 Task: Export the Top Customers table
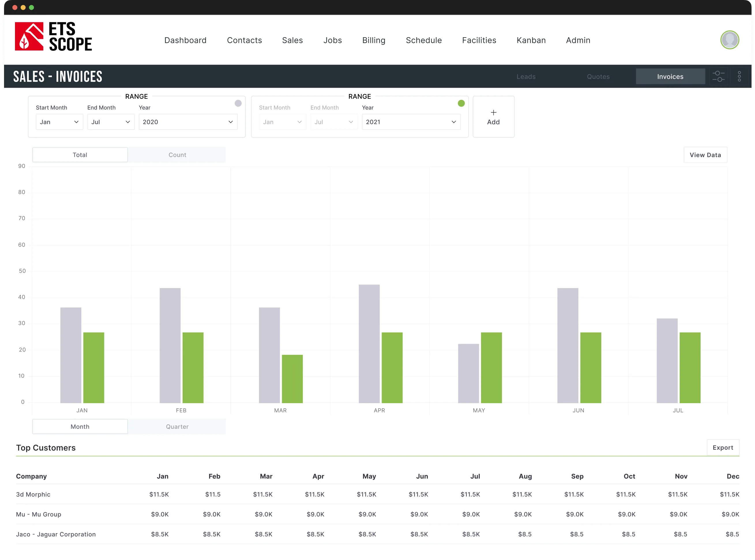(x=723, y=448)
